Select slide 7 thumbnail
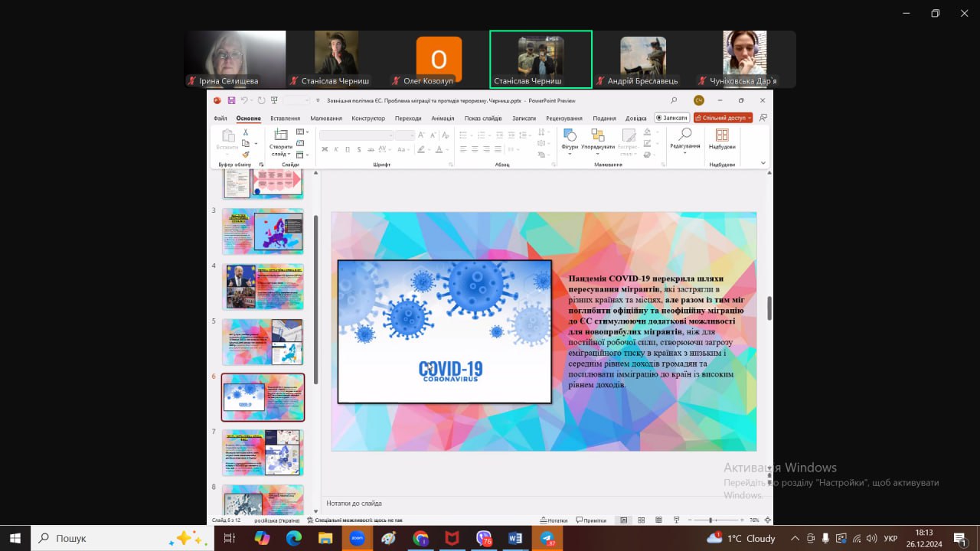This screenshot has height=551, width=980. coord(263,452)
